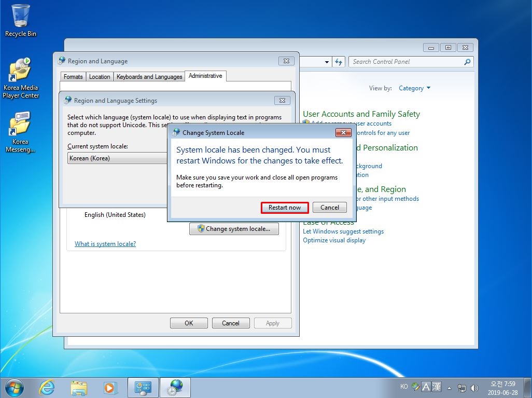Refresh the Control Panel address bar
Screen dimensions: 532x398
click(339, 62)
